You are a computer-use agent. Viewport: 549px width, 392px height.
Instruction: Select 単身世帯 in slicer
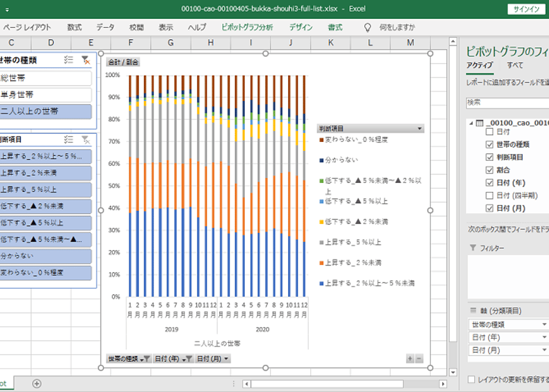pyautogui.click(x=46, y=94)
